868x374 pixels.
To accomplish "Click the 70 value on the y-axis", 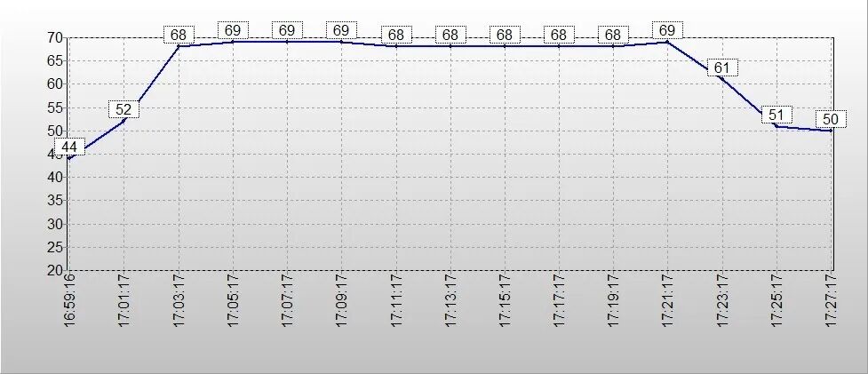I will click(55, 38).
